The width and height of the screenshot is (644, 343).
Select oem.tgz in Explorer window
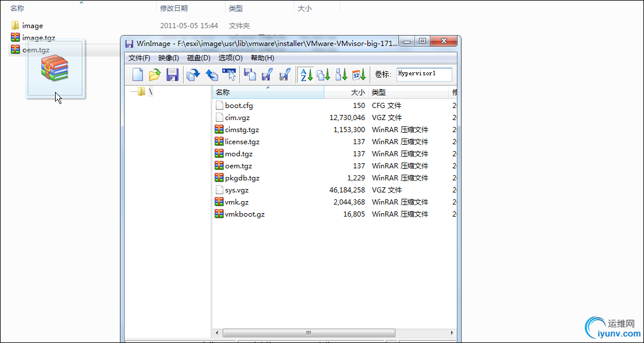tap(30, 50)
